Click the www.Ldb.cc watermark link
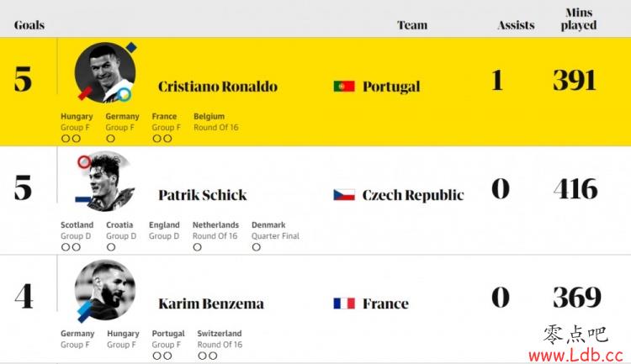Screen dimensions: 631x364 click(x=575, y=355)
